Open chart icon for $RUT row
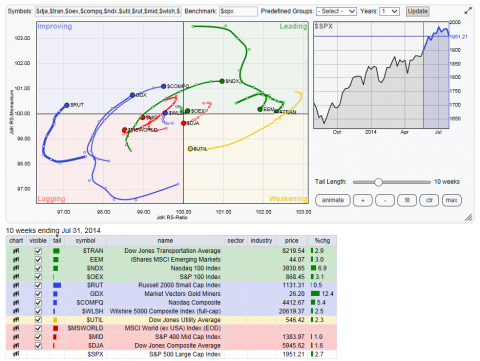This screenshot has height=361, width=480. tap(15, 285)
